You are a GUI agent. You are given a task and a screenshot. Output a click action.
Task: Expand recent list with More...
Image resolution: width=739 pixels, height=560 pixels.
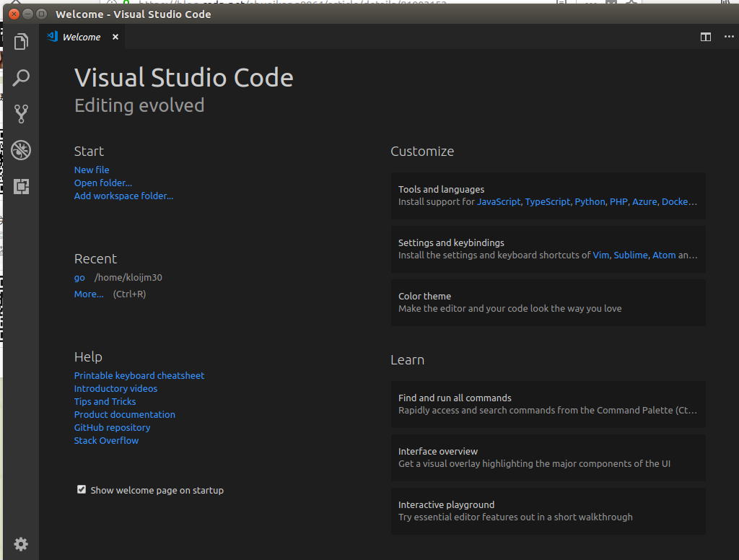89,294
